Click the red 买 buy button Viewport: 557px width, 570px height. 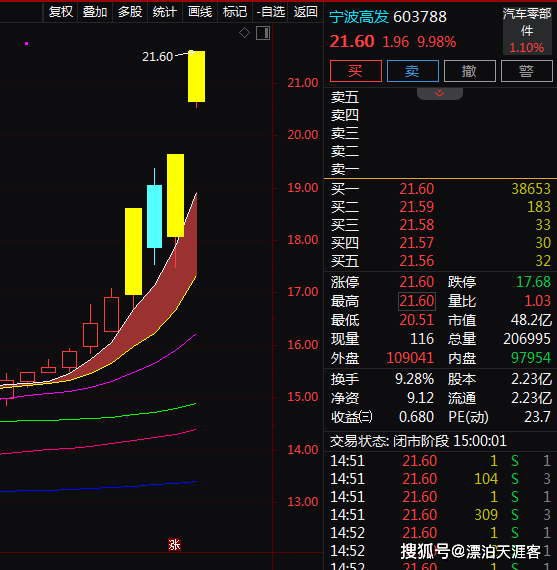[x=356, y=71]
